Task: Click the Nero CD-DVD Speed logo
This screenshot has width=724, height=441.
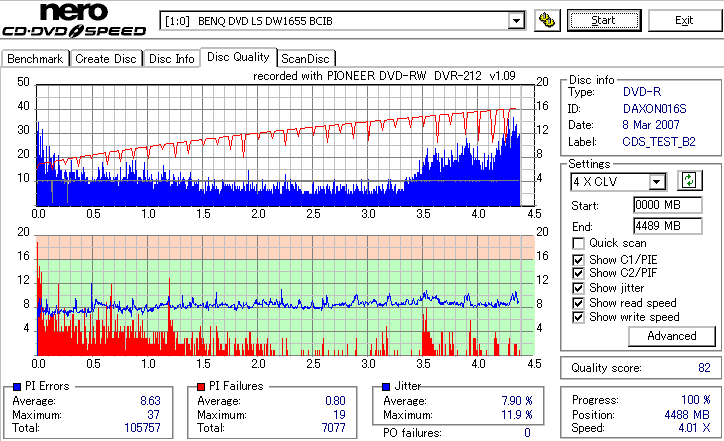Action: [74, 19]
